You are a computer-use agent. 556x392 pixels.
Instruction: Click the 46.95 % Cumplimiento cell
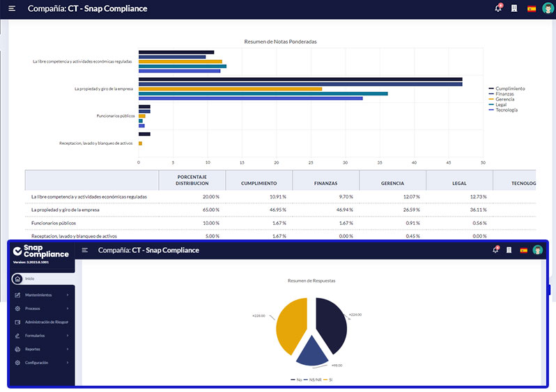277,210
